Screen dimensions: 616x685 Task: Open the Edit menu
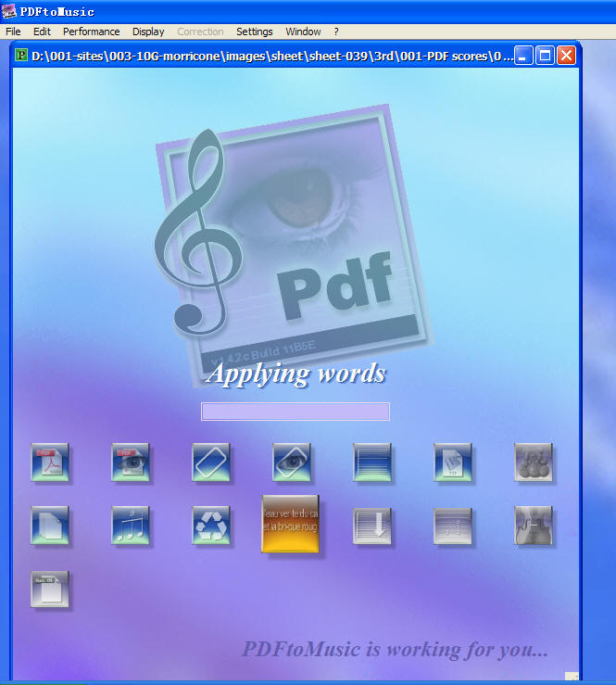(x=42, y=32)
